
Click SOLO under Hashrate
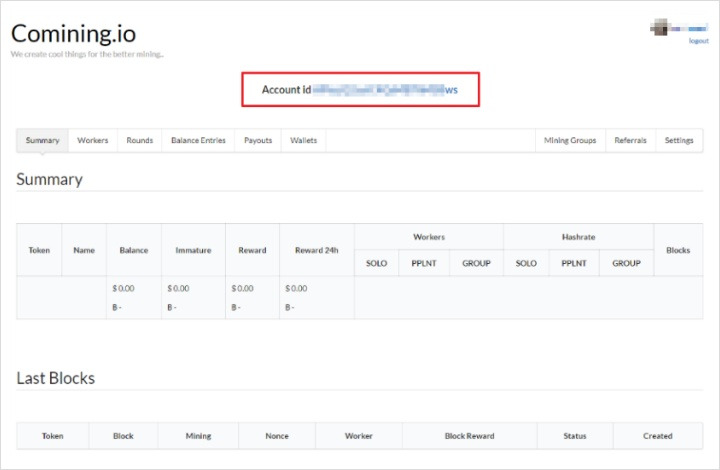[x=526, y=263]
